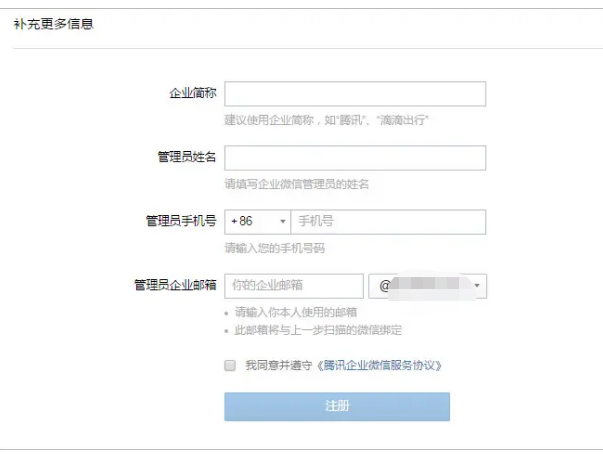603x454 pixels.
Task: Expand the @ email domain dropdown
Action: (427, 286)
